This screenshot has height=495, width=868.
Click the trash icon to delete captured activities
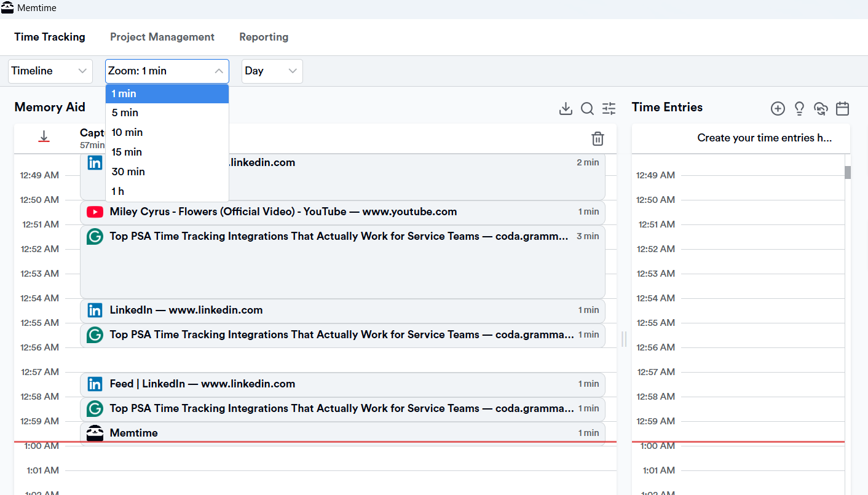(x=598, y=139)
